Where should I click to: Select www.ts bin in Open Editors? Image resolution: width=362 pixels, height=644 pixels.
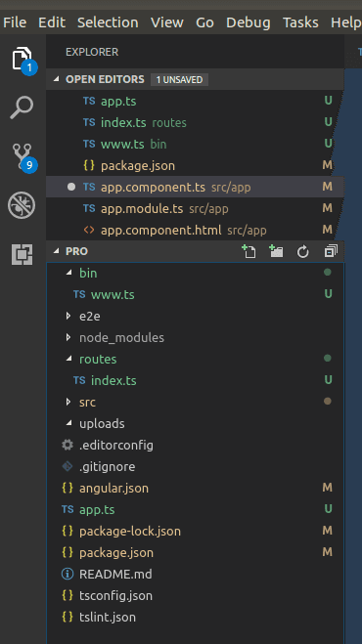pyautogui.click(x=195, y=144)
